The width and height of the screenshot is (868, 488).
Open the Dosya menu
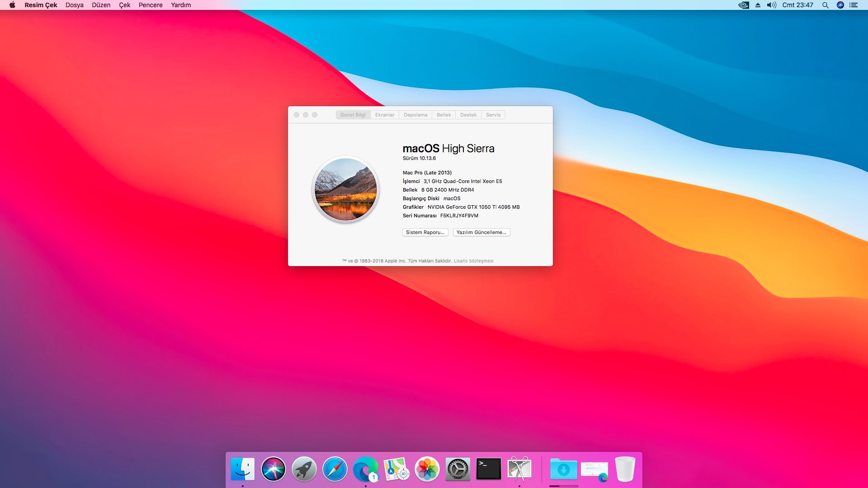[x=74, y=5]
